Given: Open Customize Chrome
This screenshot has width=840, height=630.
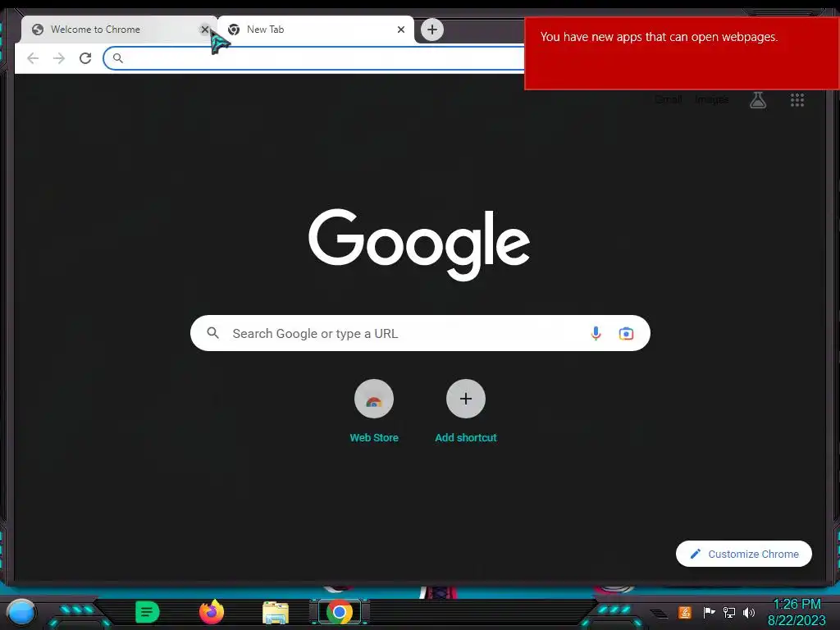Looking at the screenshot, I should point(743,554).
